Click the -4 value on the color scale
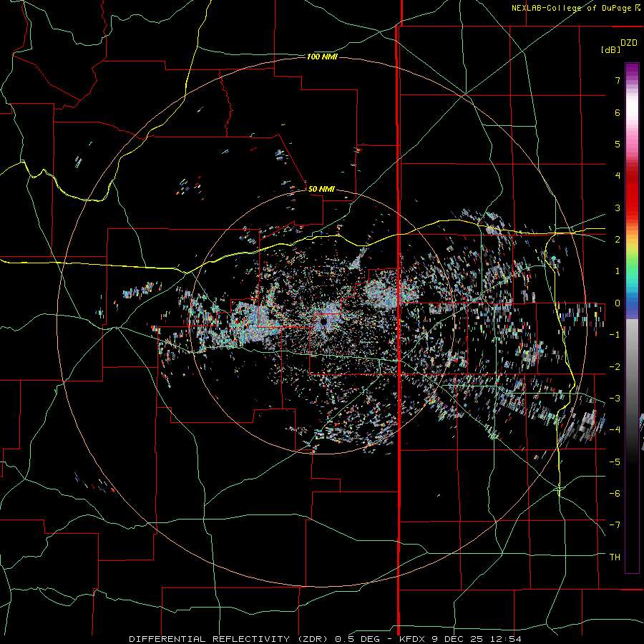The width and height of the screenshot is (644, 644). (615, 430)
